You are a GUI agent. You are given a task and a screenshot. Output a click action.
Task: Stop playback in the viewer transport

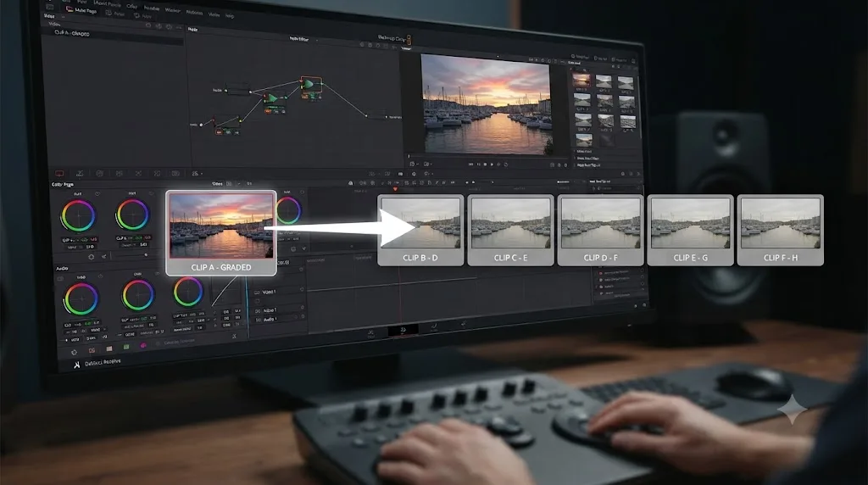click(x=485, y=164)
